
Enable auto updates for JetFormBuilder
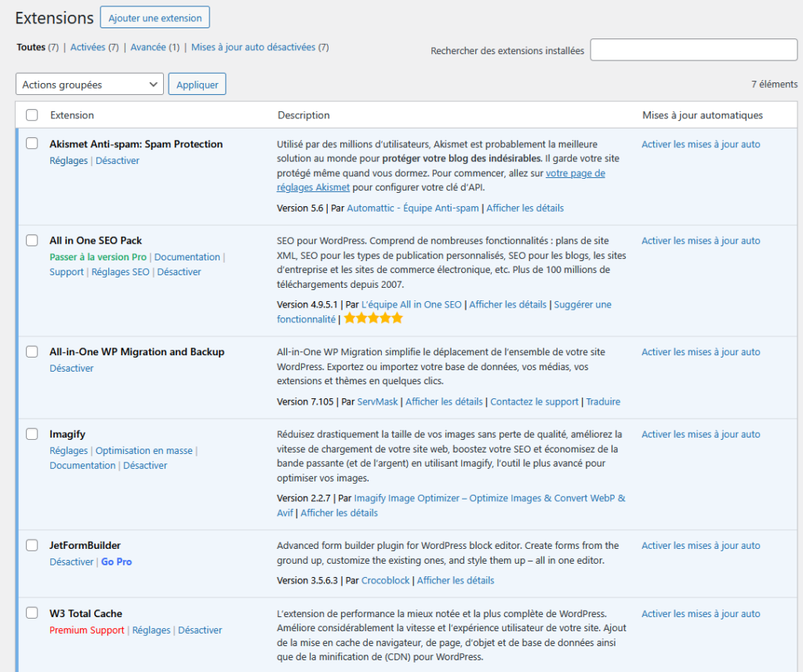pos(700,546)
